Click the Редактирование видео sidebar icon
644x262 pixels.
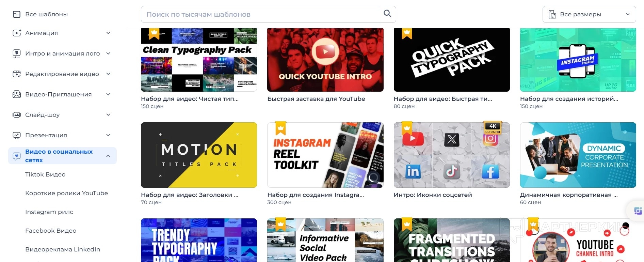(x=17, y=74)
